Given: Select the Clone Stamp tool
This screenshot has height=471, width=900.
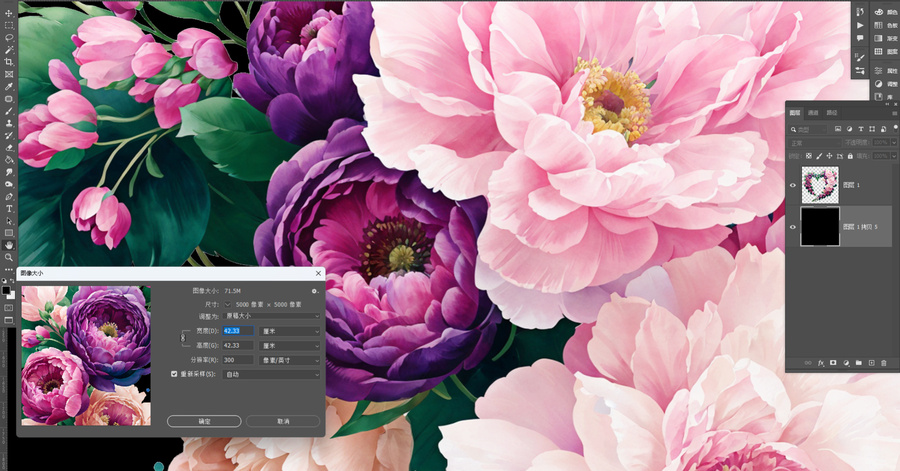Looking at the screenshot, I should click(9, 123).
